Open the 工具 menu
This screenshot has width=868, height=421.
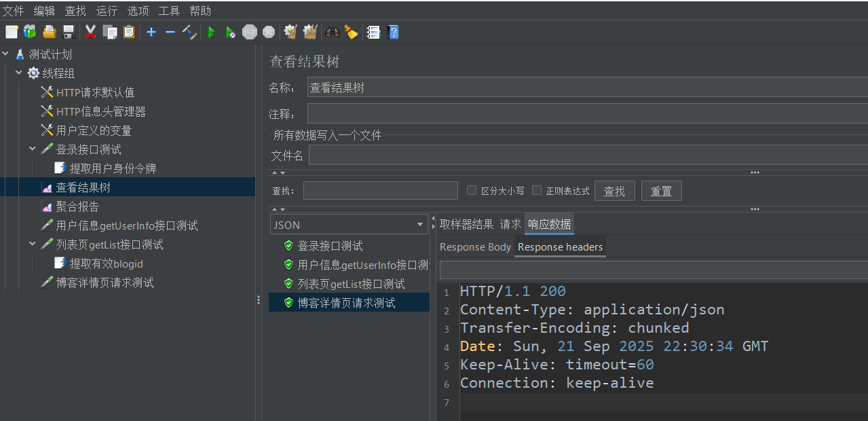click(169, 11)
